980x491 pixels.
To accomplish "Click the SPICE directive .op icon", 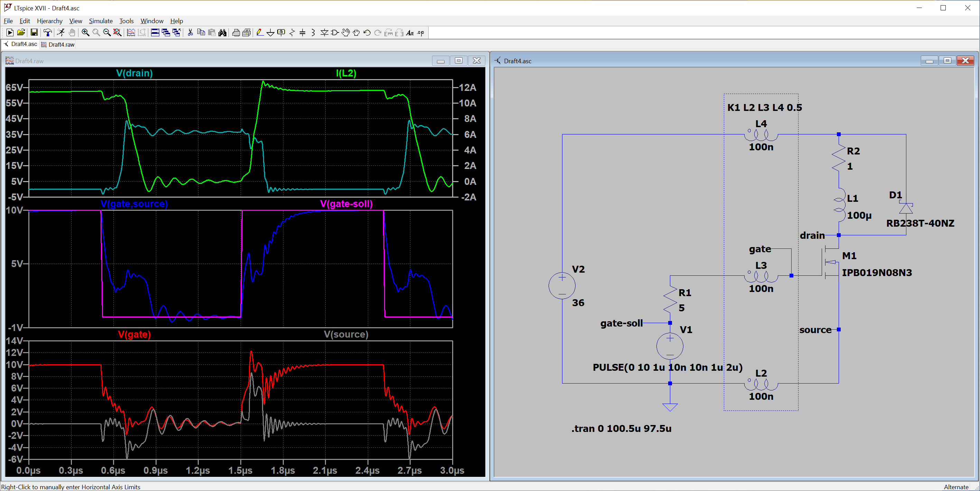I will point(420,33).
